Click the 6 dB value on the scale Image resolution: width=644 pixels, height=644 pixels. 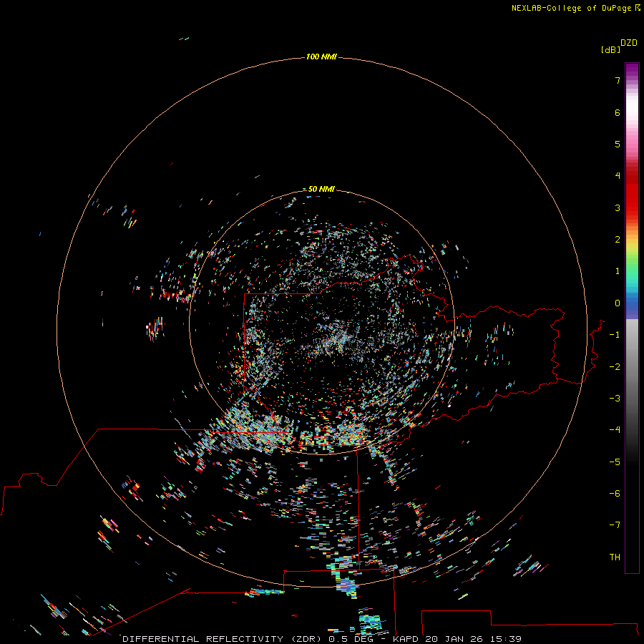point(618,112)
